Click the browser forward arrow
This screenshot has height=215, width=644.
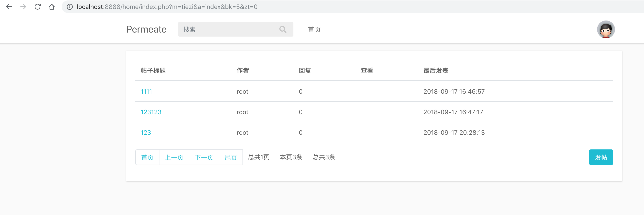[x=23, y=7]
